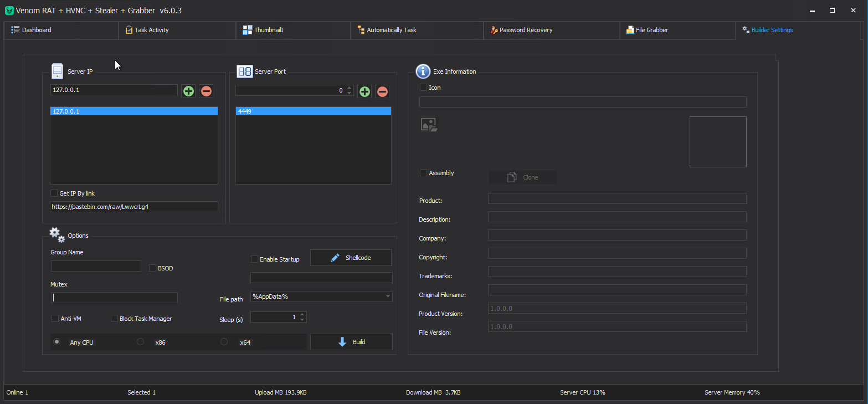Select the x64 radio button
The height and width of the screenshot is (404, 868).
224,342
